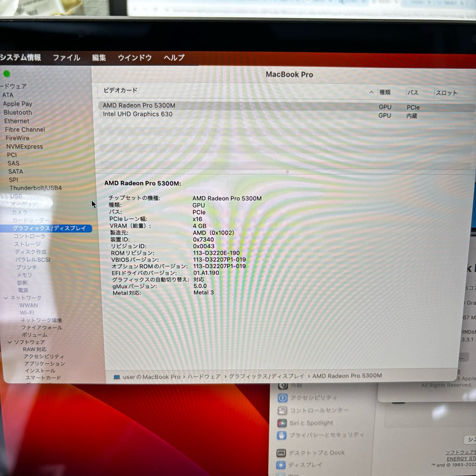Open プライバシーとセキュリティ icon in System Settings
The image size is (476, 476).
coord(281,435)
